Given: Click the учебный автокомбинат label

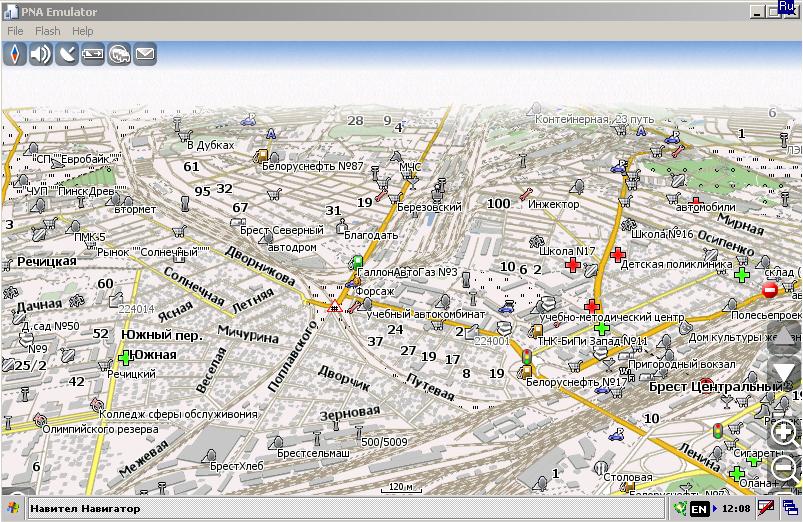Looking at the screenshot, I should tap(426, 314).
